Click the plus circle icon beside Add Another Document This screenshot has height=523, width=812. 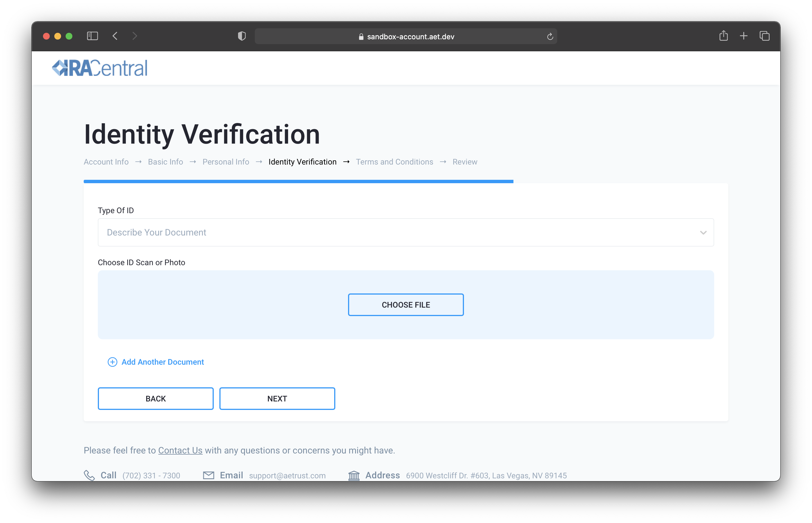(x=113, y=362)
